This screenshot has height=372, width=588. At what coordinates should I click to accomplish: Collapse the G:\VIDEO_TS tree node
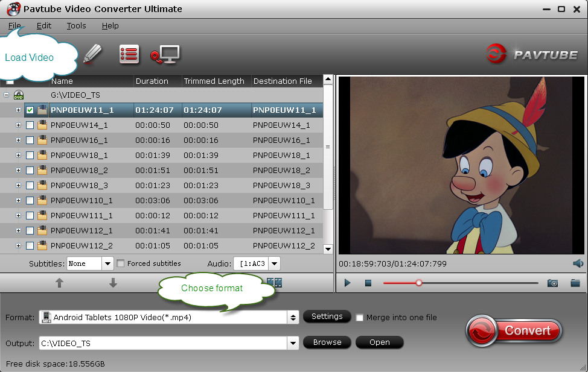7,95
